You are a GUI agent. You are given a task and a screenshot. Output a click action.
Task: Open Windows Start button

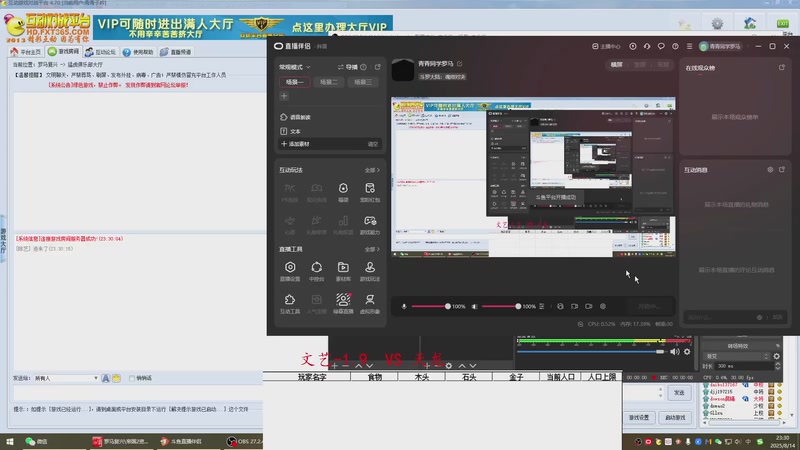click(x=10, y=441)
